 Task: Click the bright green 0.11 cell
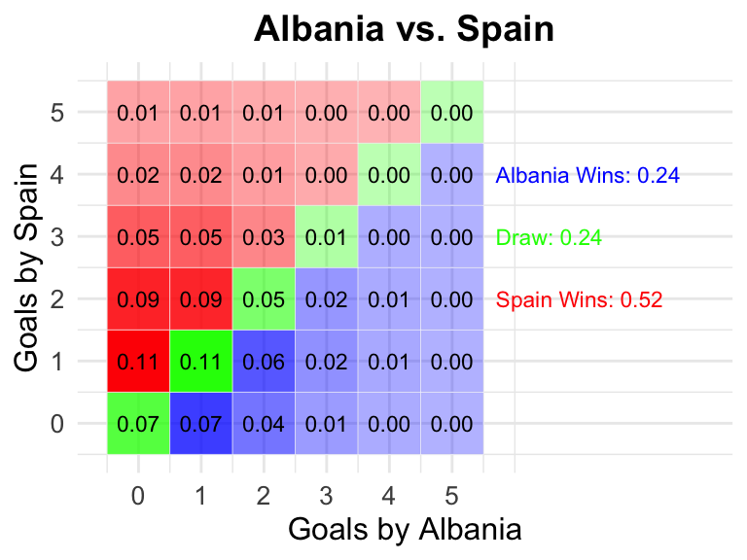tap(201, 362)
